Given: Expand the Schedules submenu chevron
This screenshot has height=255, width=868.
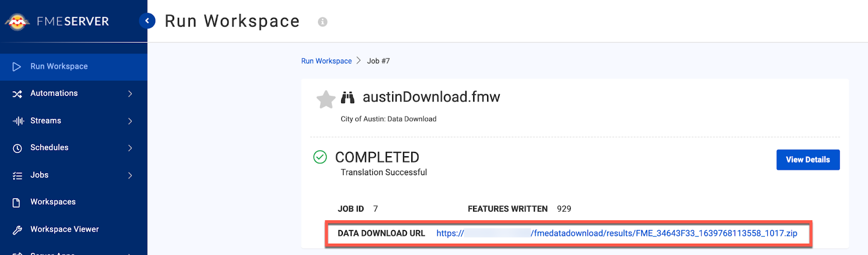Looking at the screenshot, I should pos(130,148).
